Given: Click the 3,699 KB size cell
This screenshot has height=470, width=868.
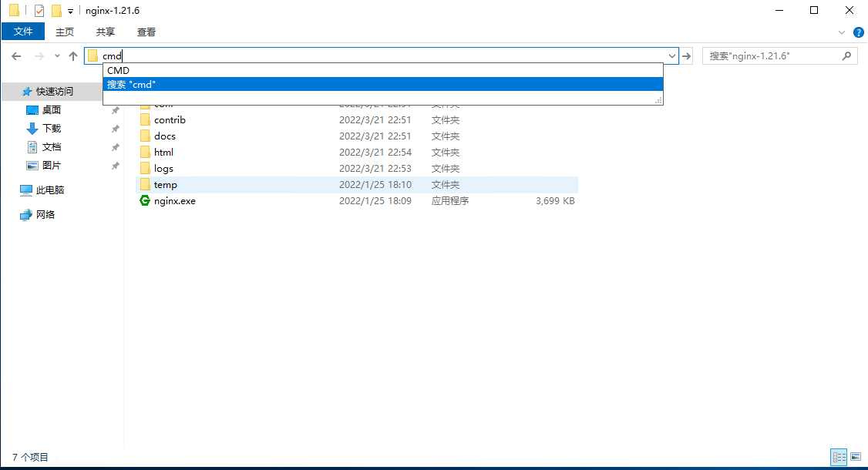Looking at the screenshot, I should click(x=555, y=200).
